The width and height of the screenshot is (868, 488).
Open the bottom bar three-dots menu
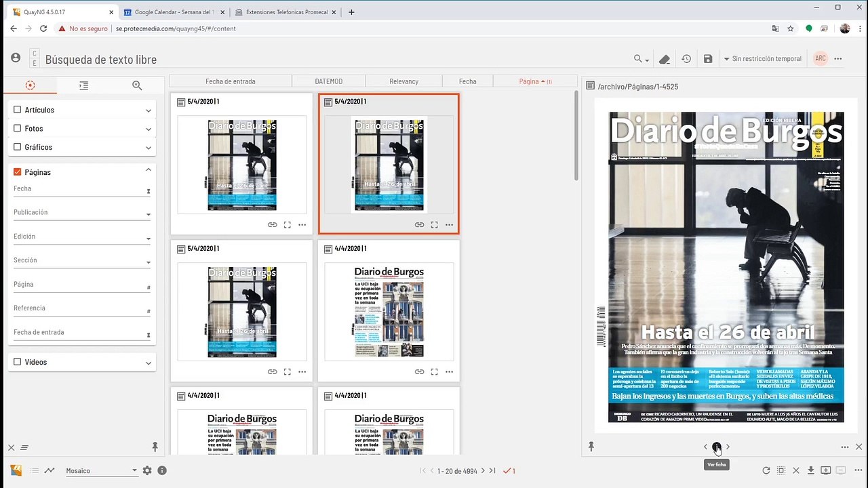pyautogui.click(x=858, y=470)
